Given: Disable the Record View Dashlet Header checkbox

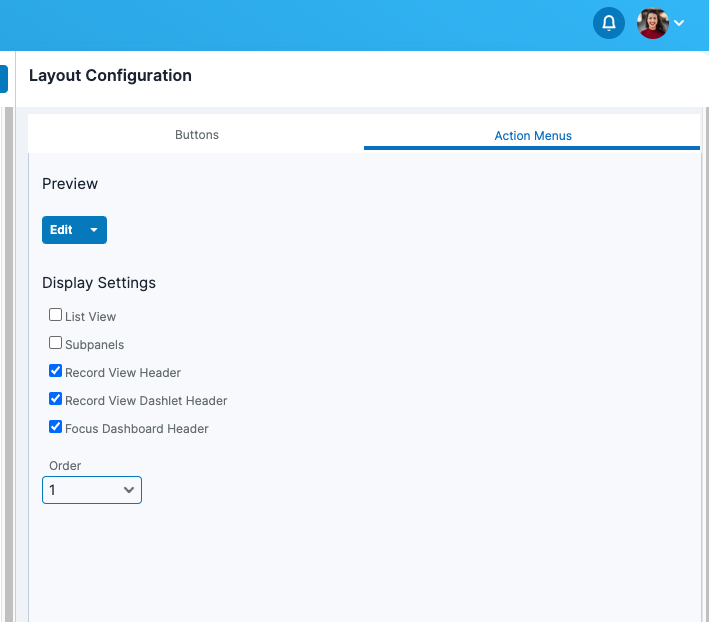Looking at the screenshot, I should [x=56, y=399].
